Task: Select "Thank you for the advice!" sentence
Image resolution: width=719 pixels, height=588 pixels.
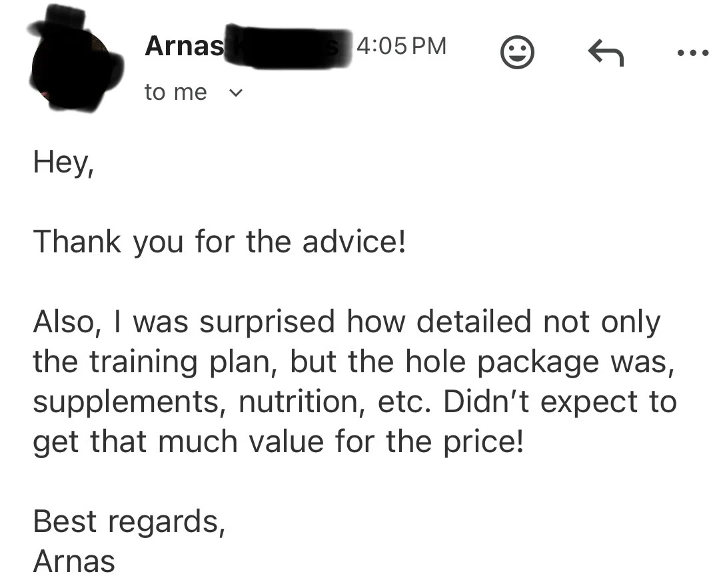Action: point(220,242)
